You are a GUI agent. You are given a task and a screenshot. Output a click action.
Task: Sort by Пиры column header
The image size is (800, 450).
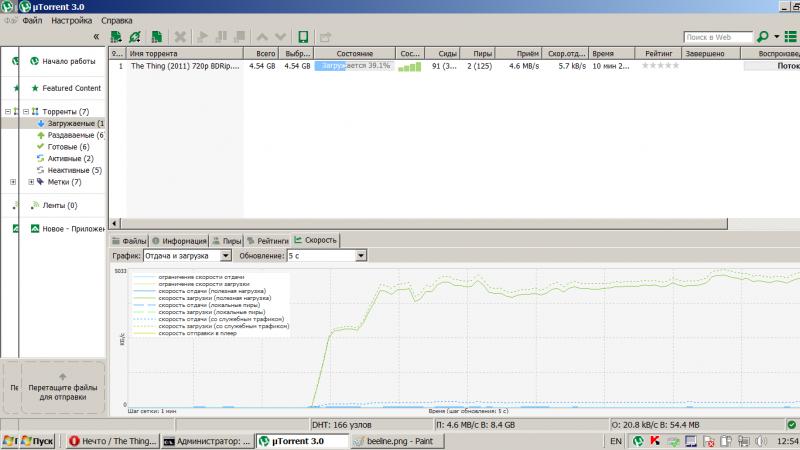point(478,54)
